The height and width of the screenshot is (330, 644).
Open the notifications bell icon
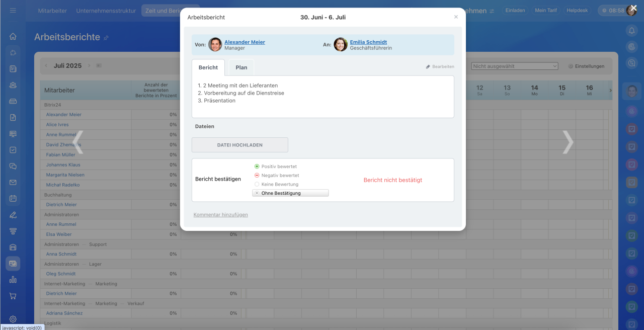(x=632, y=31)
